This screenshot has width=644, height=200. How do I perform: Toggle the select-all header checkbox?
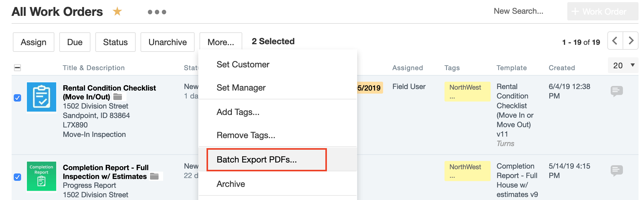(x=17, y=68)
